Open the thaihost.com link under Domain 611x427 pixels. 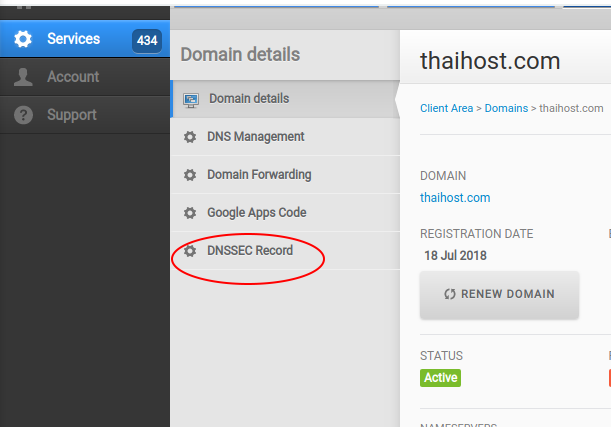coord(455,198)
